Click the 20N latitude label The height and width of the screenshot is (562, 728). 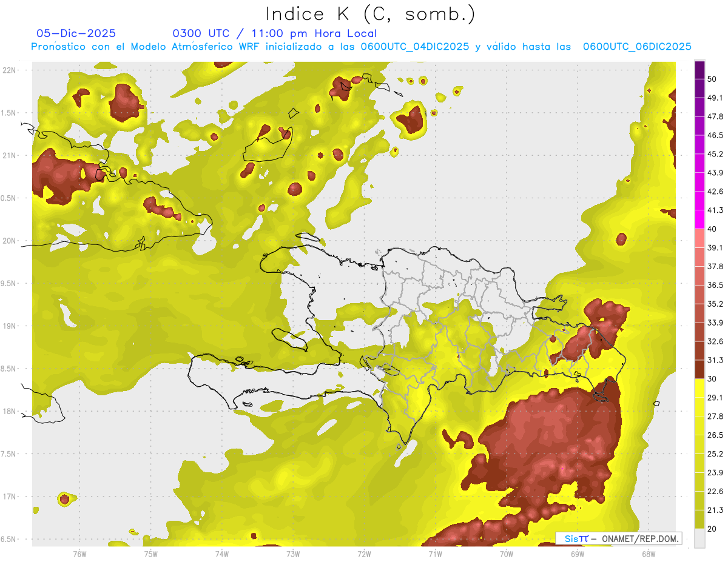(9, 241)
